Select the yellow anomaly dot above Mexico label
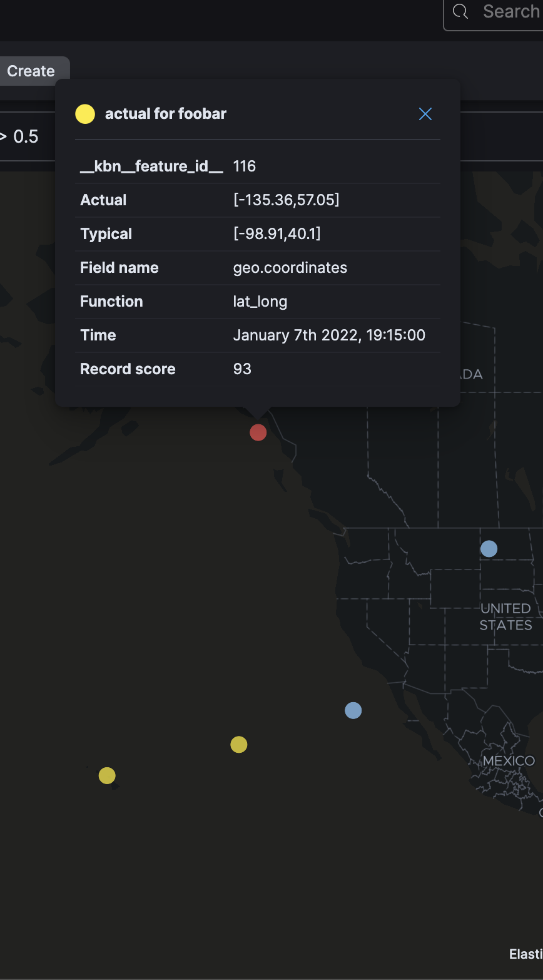543x980 pixels. (x=238, y=745)
